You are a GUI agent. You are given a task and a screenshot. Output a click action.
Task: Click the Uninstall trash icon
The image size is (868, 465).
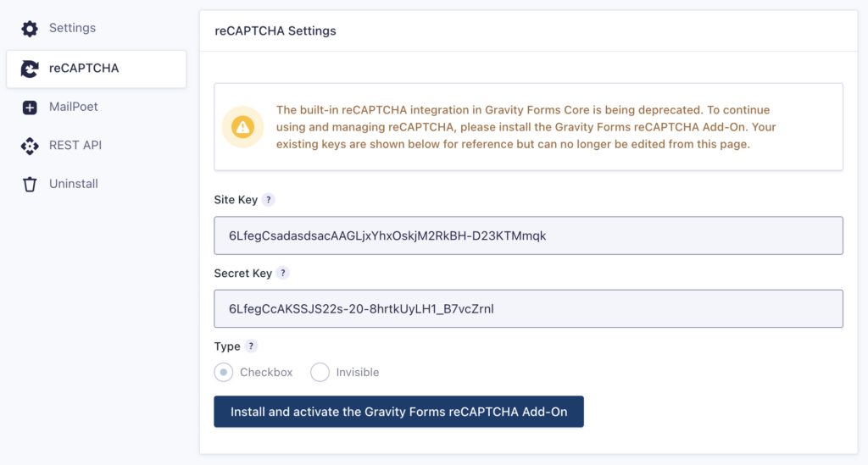coord(30,184)
